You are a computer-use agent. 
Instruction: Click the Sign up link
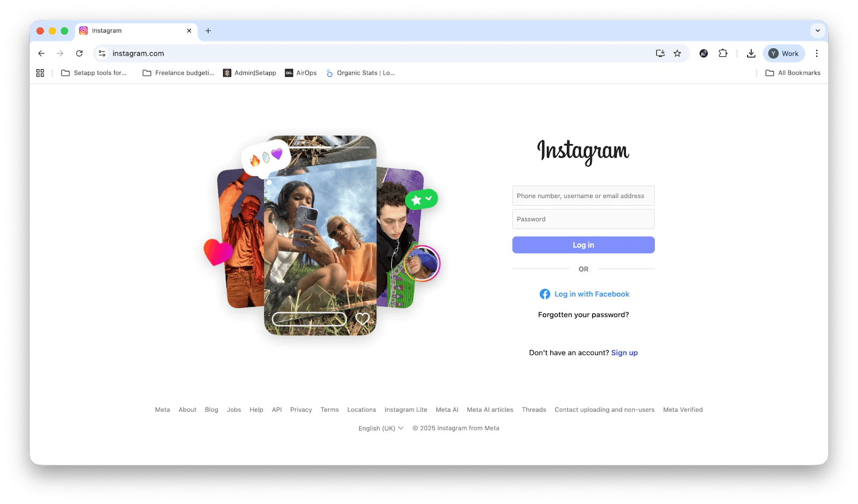tap(624, 353)
